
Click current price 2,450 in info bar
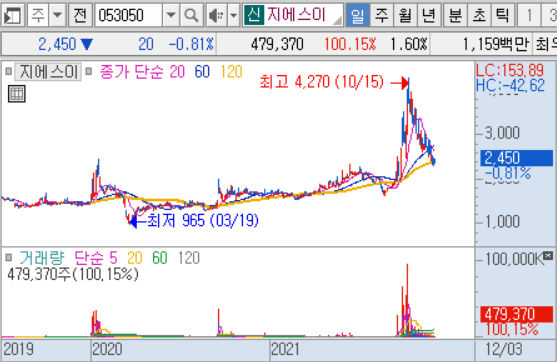[x=57, y=44]
